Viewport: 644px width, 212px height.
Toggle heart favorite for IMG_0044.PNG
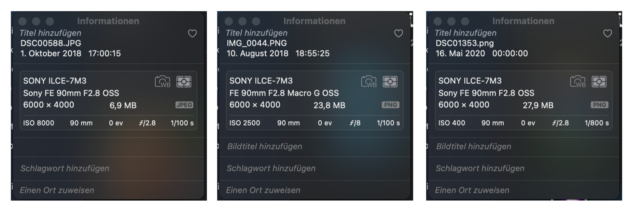pos(398,34)
